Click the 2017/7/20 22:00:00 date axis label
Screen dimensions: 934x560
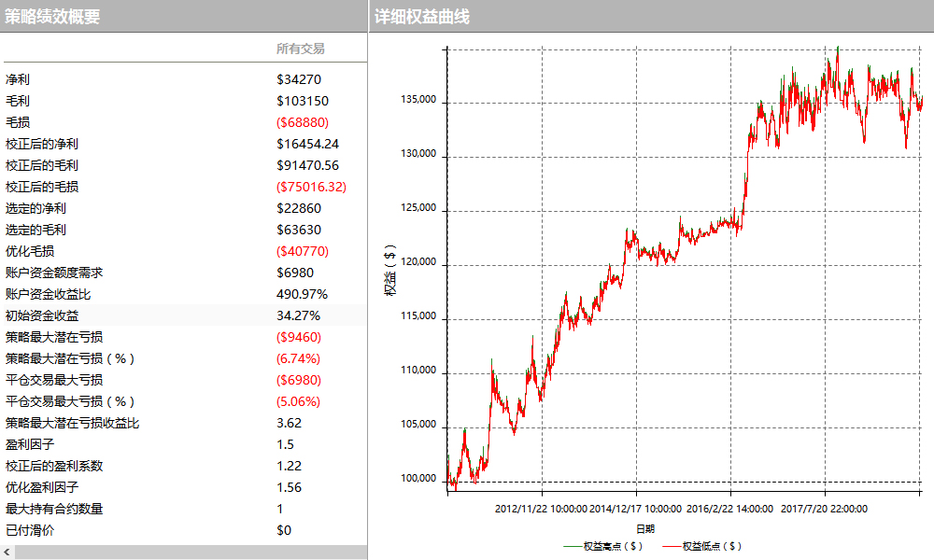click(x=824, y=509)
